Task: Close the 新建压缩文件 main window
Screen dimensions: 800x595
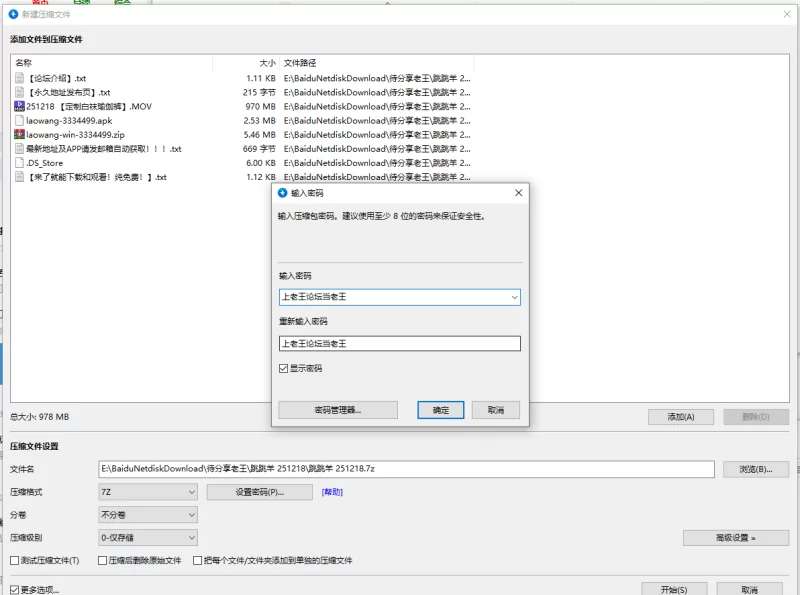Action: click(787, 14)
